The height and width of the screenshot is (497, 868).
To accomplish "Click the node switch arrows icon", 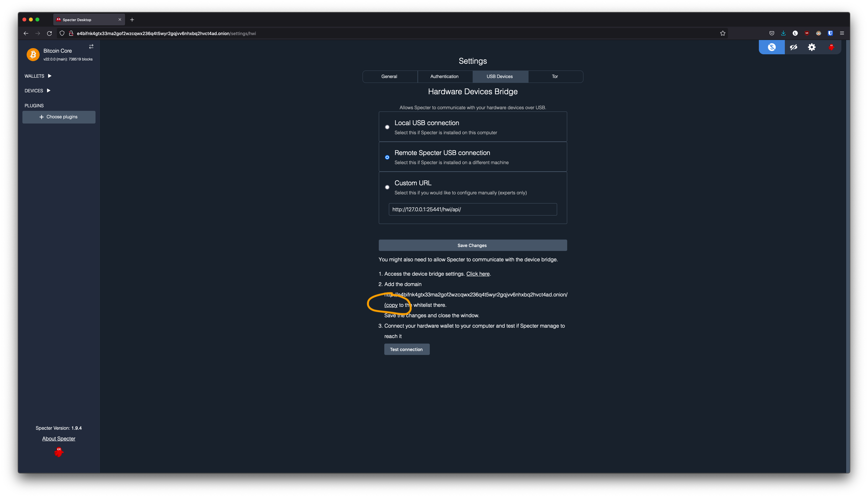I will coord(91,46).
